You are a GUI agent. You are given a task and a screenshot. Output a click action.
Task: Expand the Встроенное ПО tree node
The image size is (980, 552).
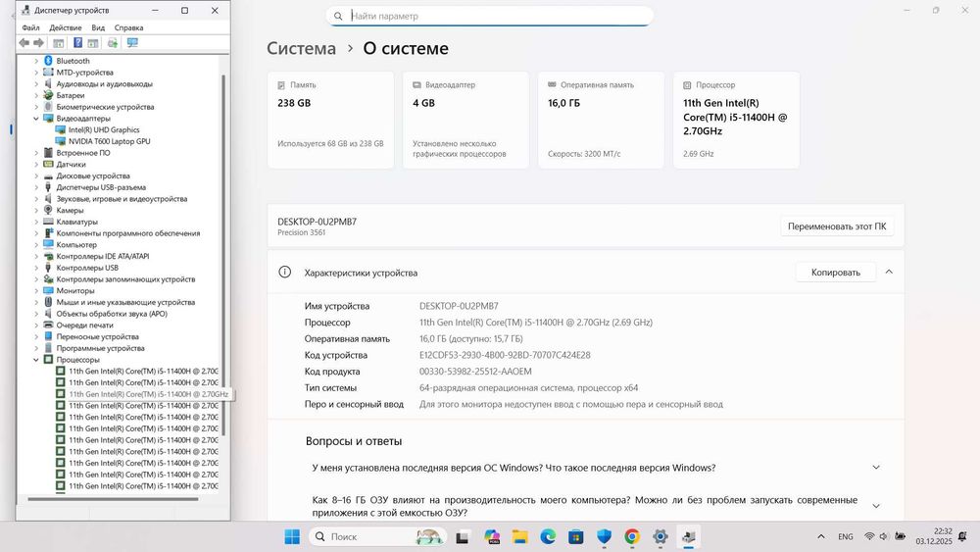[36, 153]
